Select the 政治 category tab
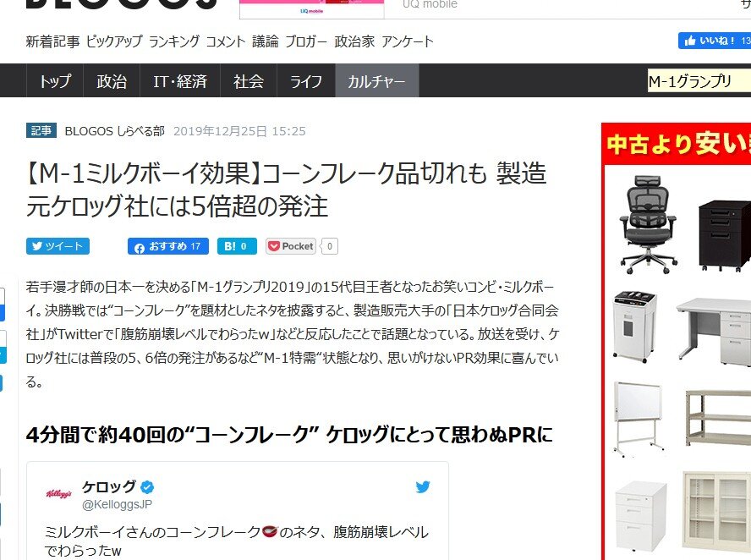The image size is (751, 560). pyautogui.click(x=112, y=80)
